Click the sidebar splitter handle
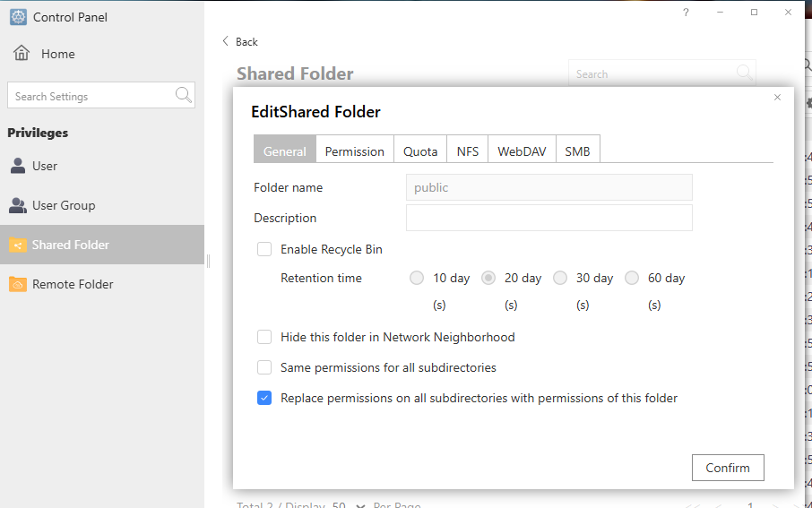The width and height of the screenshot is (812, 508). coord(208,261)
